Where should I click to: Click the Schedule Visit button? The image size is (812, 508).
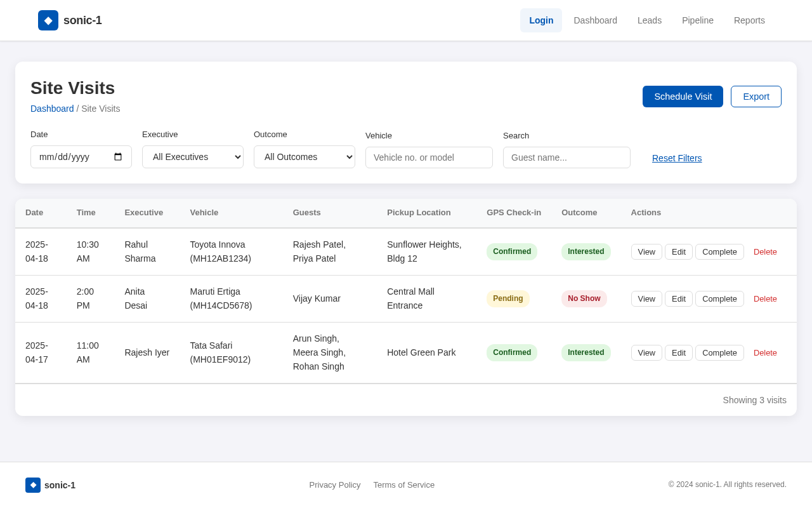[683, 97]
